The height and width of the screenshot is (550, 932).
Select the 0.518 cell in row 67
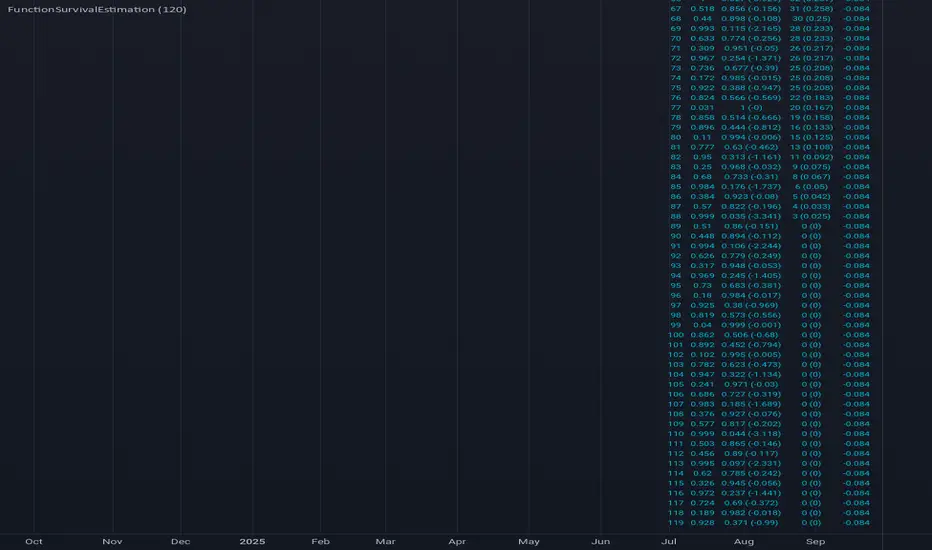pyautogui.click(x=703, y=9)
